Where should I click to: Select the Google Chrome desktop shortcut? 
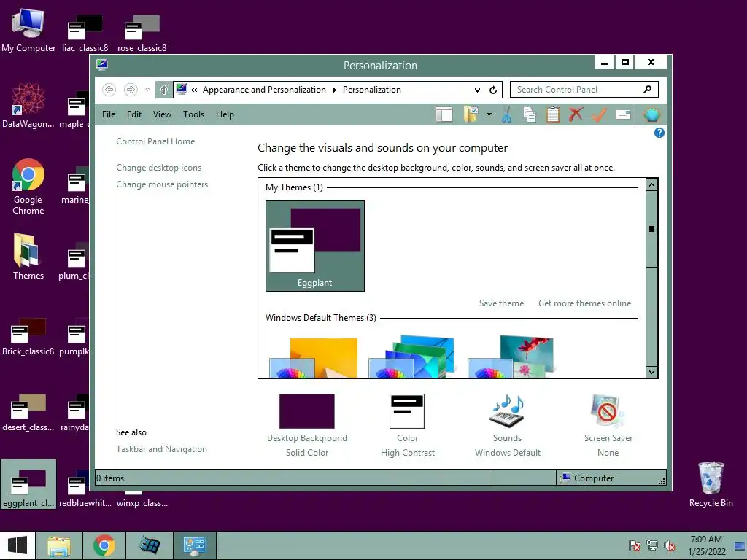click(28, 187)
